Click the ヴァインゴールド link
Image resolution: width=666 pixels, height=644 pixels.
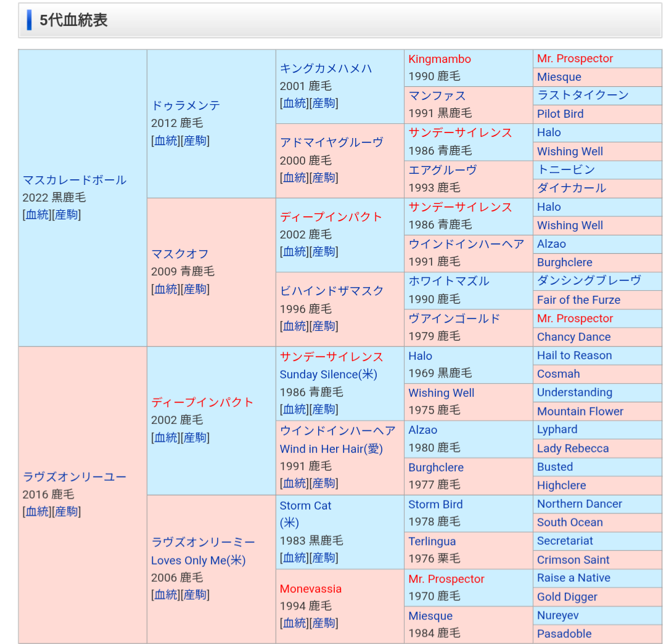454,319
